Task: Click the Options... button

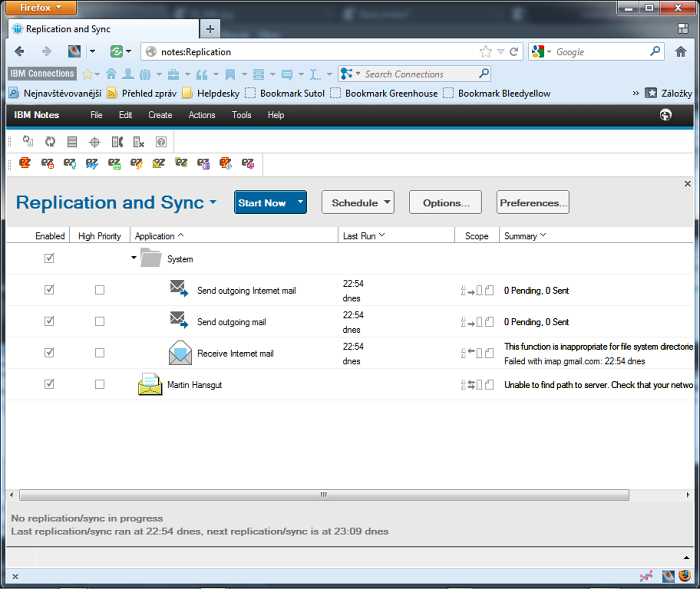Action: point(446,202)
